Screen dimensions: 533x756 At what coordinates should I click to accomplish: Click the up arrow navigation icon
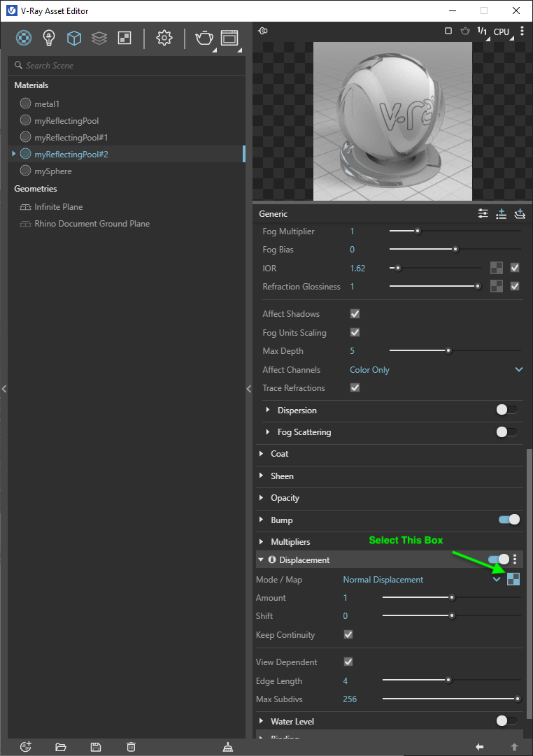click(514, 747)
